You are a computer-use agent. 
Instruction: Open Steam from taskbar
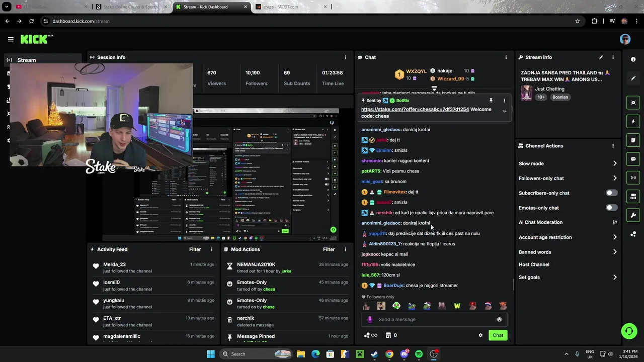coord(374,354)
